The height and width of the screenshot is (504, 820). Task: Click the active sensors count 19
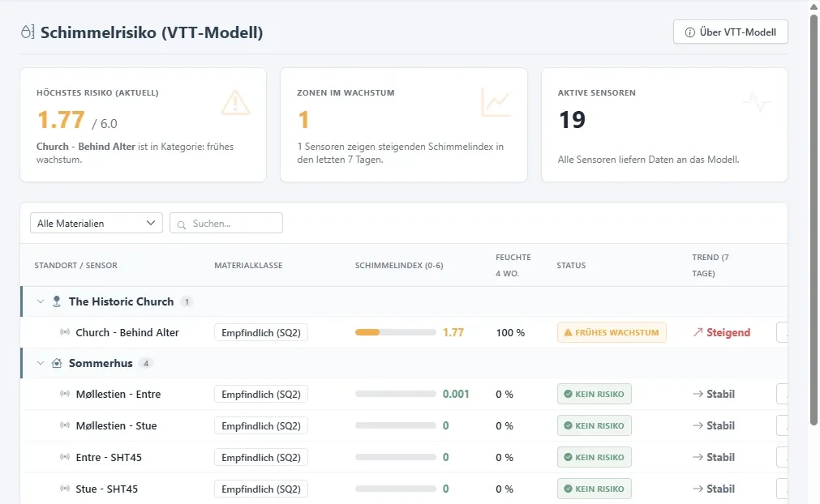[572, 120]
